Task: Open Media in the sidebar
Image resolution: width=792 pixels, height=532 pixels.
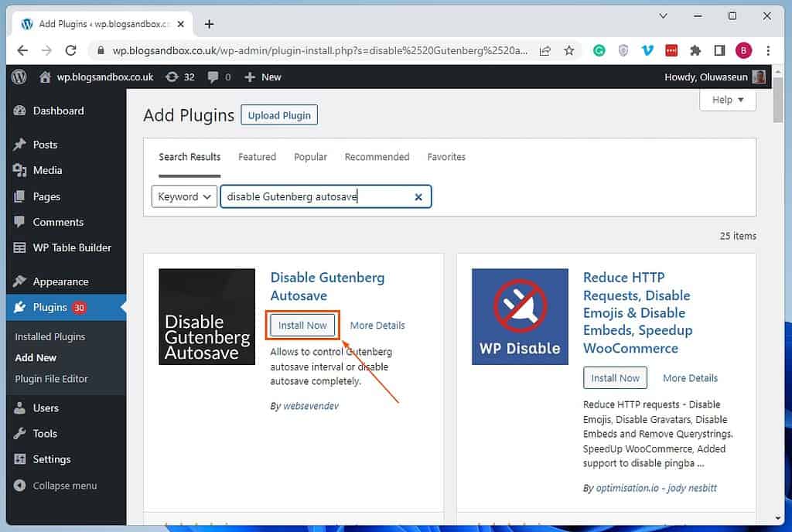Action: click(67, 171)
